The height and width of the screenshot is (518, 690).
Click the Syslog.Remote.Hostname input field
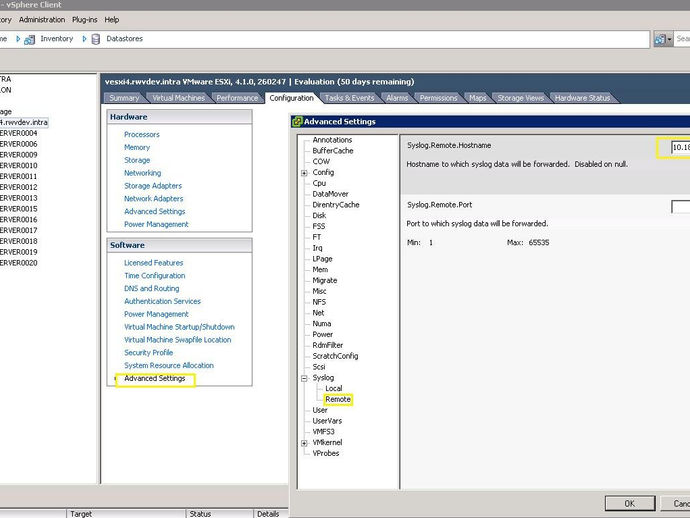(x=680, y=147)
